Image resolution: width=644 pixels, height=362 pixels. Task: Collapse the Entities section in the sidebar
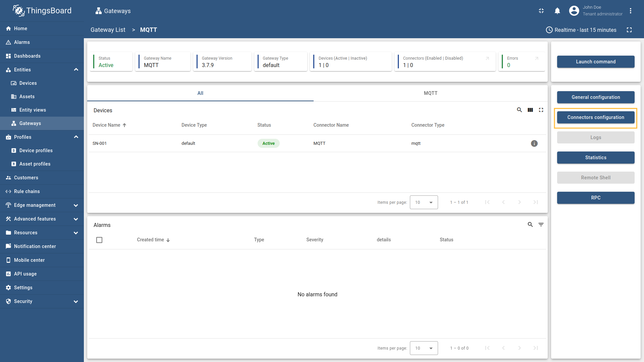pyautogui.click(x=76, y=69)
